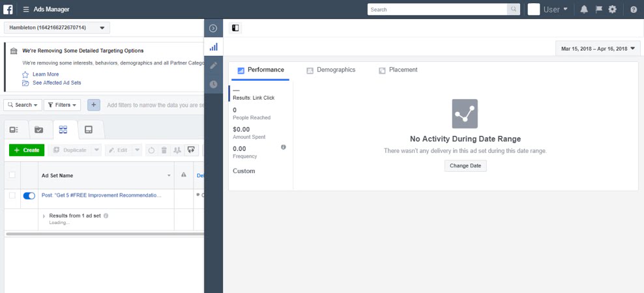Tick the select-all checkbox in table header

12,174
